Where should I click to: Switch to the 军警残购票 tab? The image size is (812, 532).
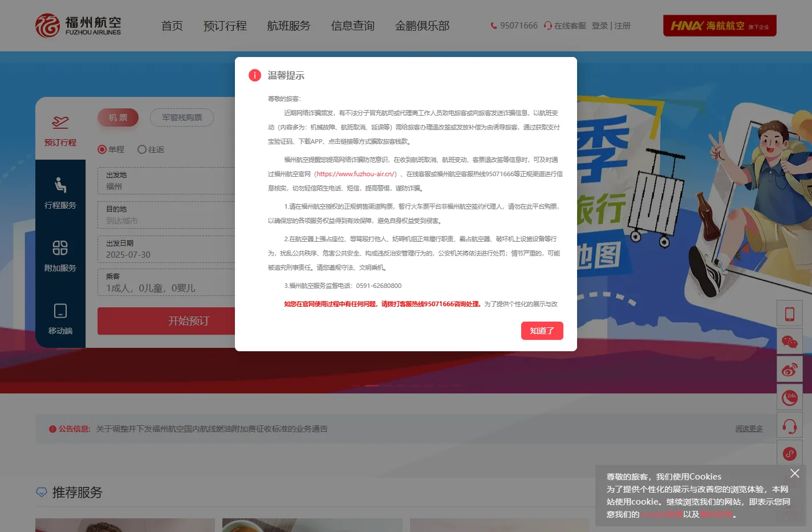click(182, 117)
